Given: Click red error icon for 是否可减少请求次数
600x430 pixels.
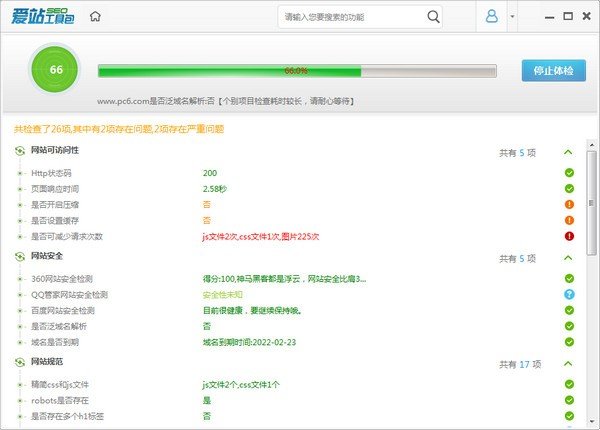Looking at the screenshot, I should (569, 236).
